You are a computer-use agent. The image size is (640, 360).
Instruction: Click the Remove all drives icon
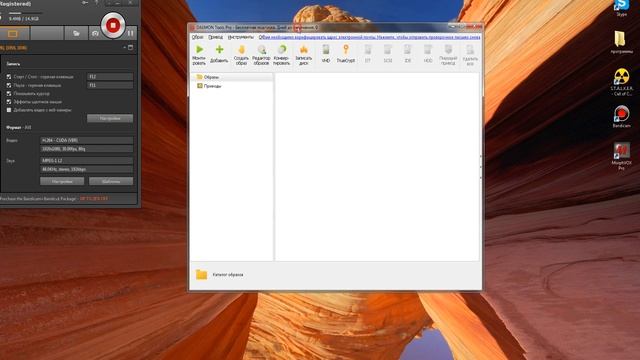coord(470,50)
